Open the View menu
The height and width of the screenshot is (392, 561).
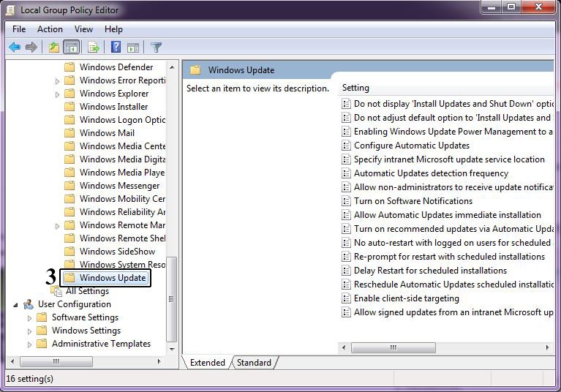(x=83, y=29)
